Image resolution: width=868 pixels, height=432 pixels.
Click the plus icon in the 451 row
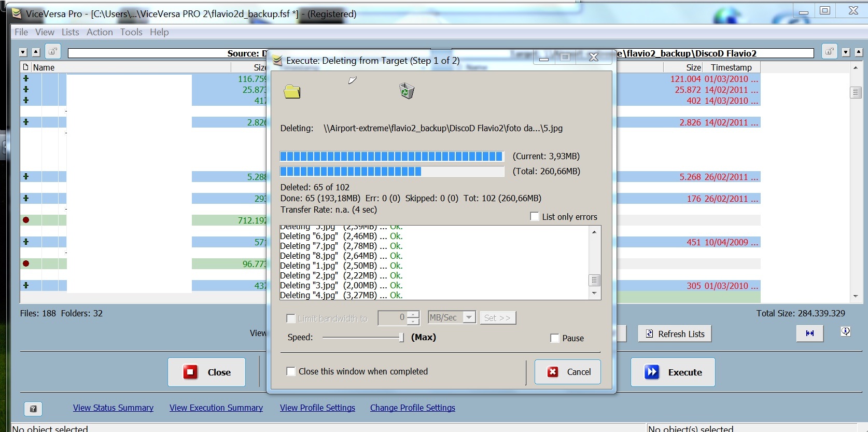[25, 242]
